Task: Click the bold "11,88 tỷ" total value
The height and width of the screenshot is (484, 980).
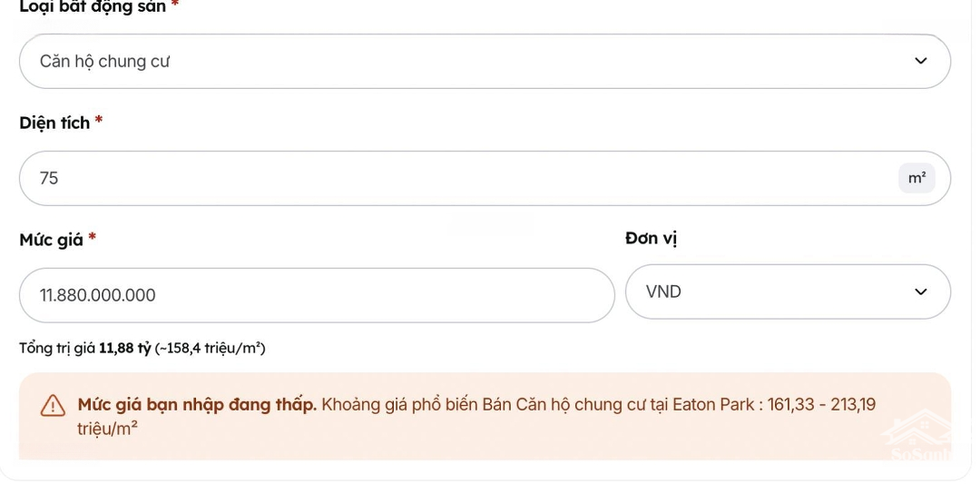Action: pyautogui.click(x=124, y=349)
